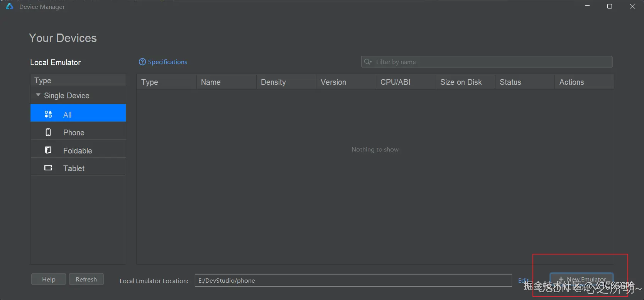Sort by Density column header
This screenshot has width=644, height=300.
coord(286,82)
